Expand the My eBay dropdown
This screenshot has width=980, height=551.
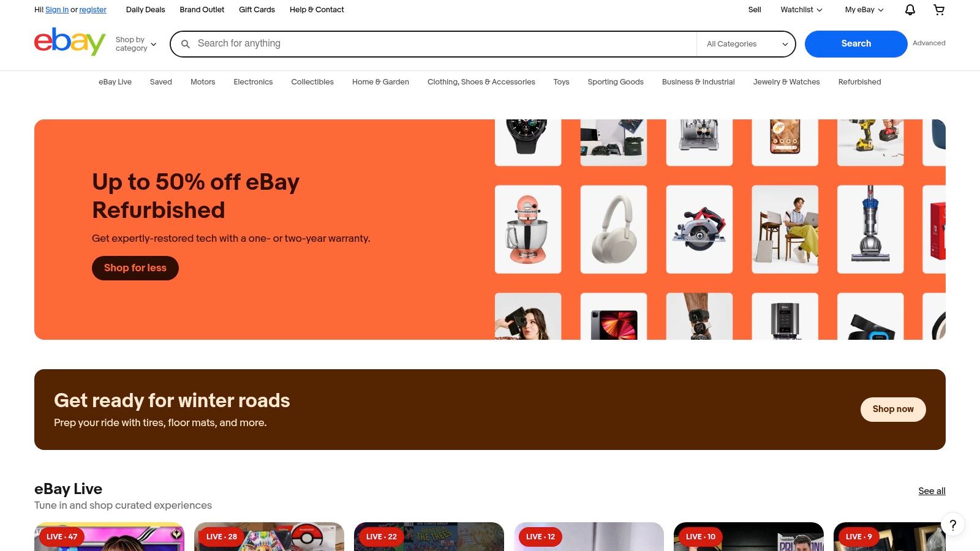(864, 10)
